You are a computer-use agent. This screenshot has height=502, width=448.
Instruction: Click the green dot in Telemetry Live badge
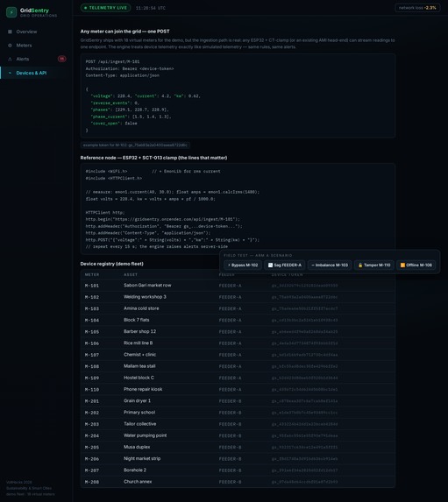pyautogui.click(x=86, y=8)
